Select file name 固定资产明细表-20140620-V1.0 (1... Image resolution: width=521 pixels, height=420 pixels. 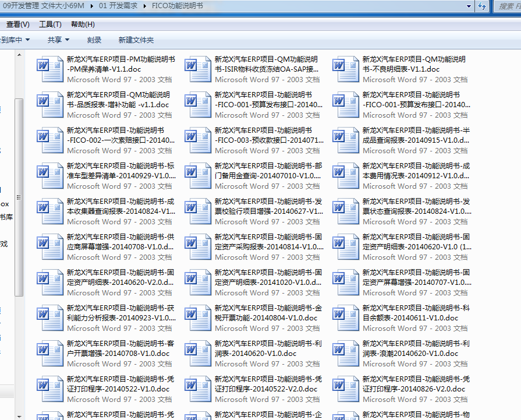pos(417,242)
